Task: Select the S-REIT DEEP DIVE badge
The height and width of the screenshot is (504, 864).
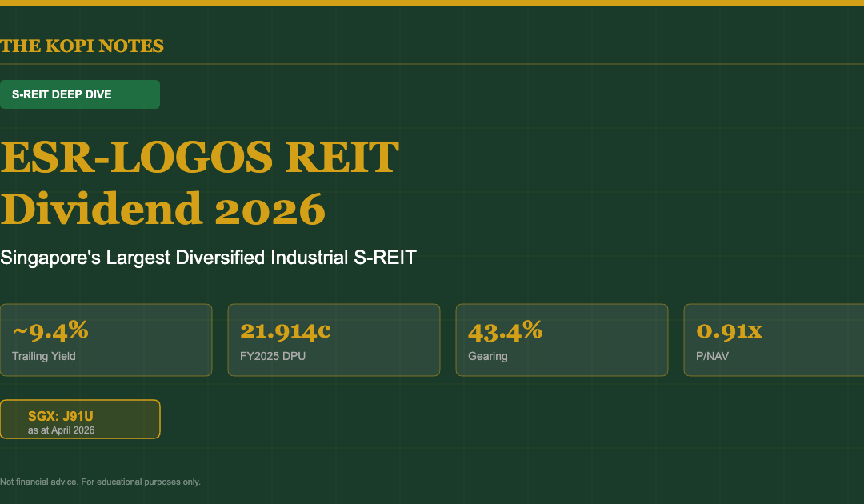Action: click(x=80, y=94)
